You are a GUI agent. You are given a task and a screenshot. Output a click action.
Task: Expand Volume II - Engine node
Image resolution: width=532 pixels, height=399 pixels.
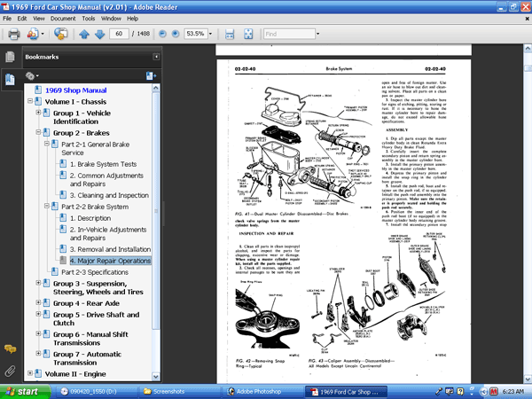tap(30, 373)
